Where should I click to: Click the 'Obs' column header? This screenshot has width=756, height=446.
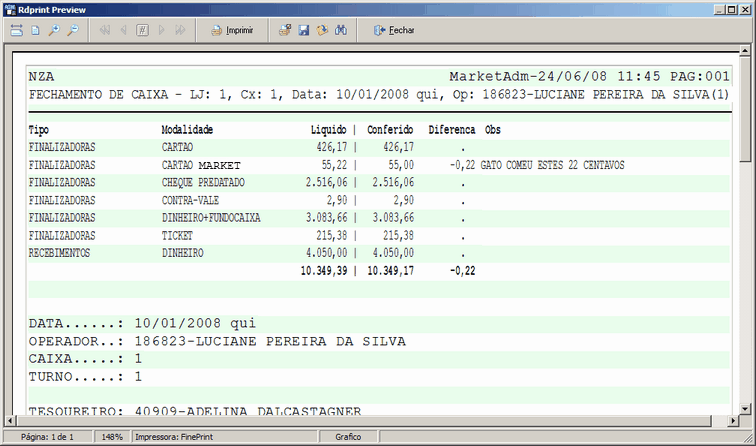(493, 130)
